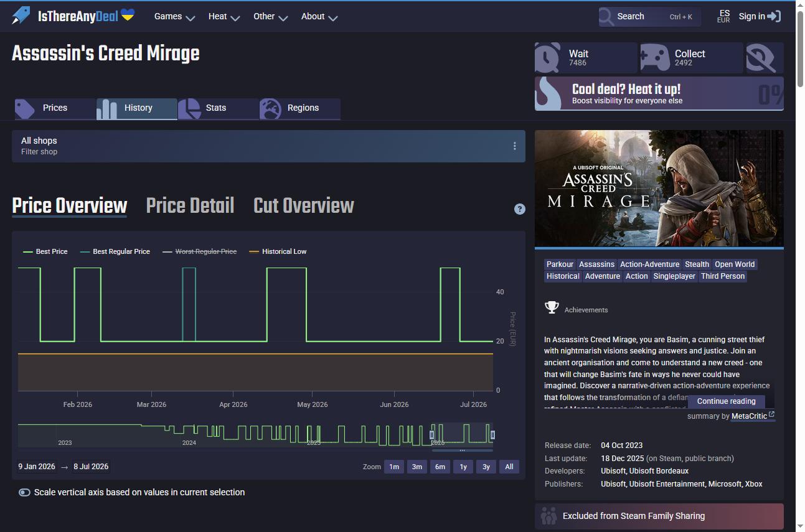
Task: Toggle Historical Low series in legend
Action: pyautogui.click(x=278, y=251)
